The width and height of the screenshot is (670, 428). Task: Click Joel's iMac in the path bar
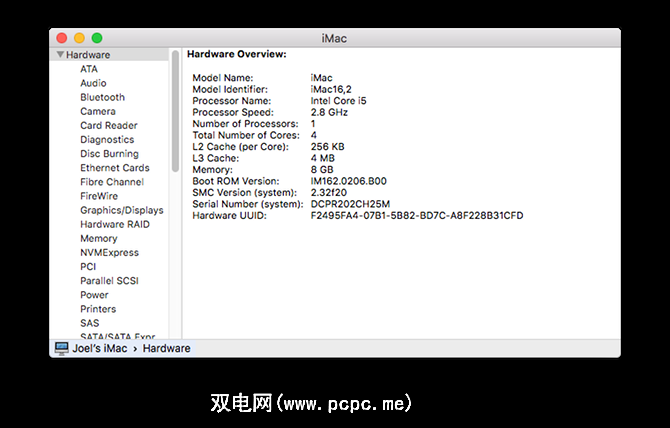click(x=100, y=348)
